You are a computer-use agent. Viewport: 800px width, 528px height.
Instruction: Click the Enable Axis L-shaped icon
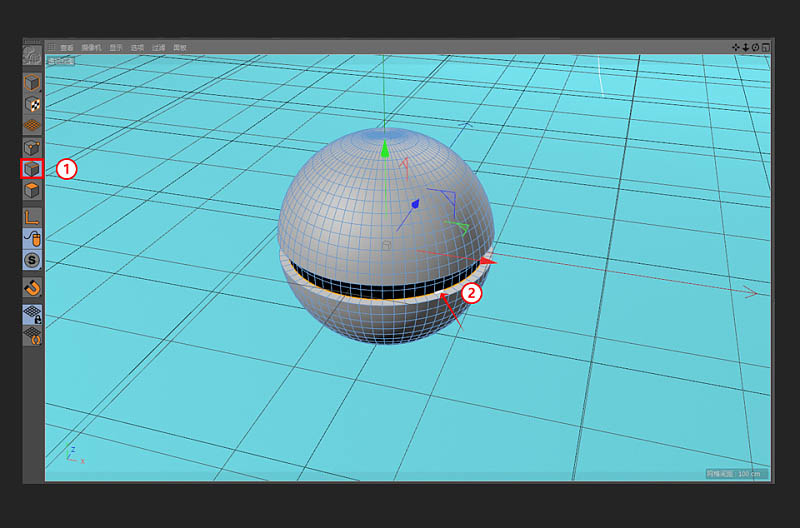(x=32, y=216)
